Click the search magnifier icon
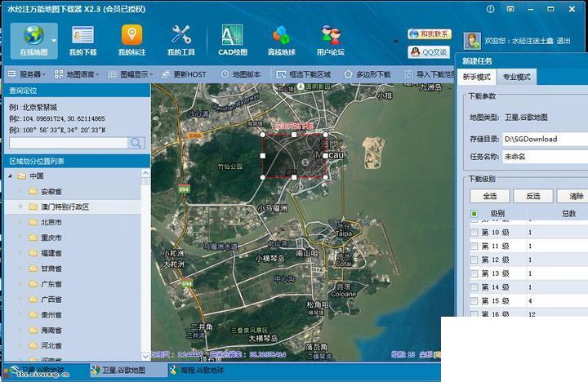The image size is (588, 382). pos(136,143)
